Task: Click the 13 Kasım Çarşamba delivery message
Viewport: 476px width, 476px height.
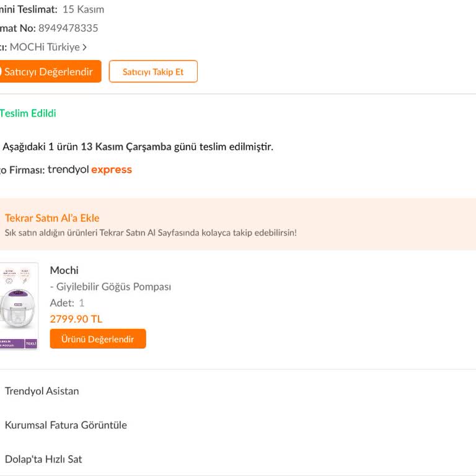Action: [138, 147]
